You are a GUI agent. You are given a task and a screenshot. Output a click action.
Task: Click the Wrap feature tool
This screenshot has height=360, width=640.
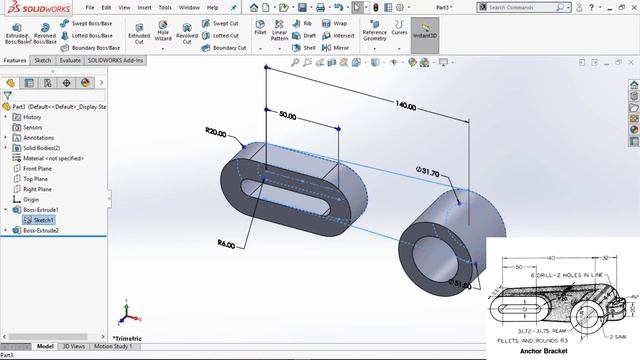tap(334, 24)
